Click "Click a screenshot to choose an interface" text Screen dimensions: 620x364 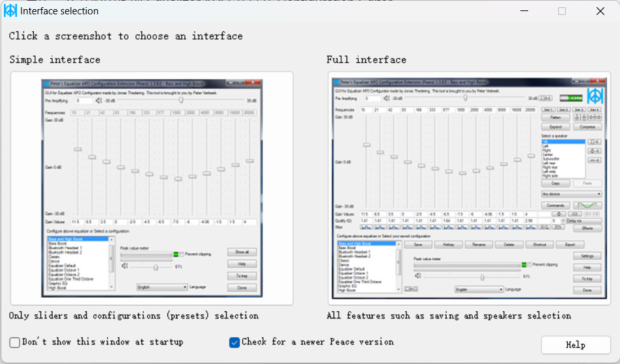click(x=126, y=36)
